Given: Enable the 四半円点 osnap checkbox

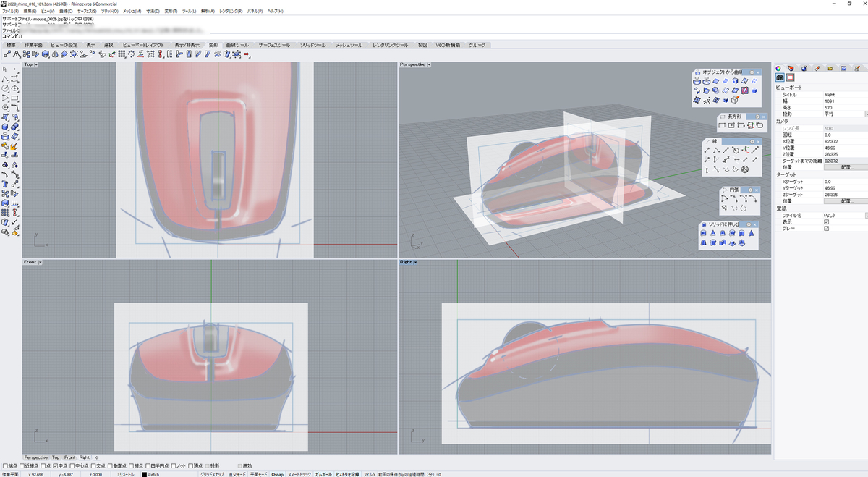Looking at the screenshot, I should 148,465.
